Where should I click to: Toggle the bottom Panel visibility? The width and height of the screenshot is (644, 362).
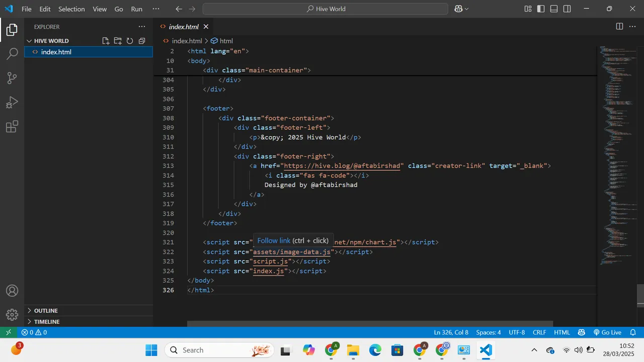(554, 9)
